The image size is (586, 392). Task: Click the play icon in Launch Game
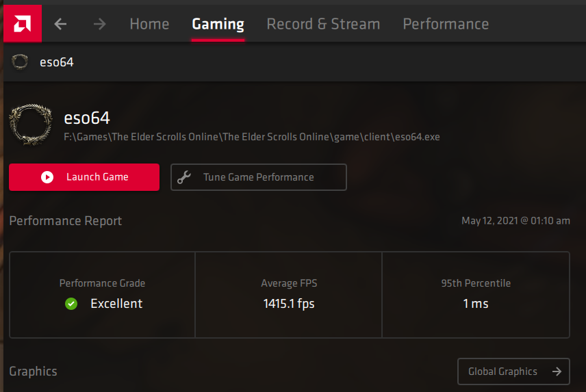pos(47,177)
